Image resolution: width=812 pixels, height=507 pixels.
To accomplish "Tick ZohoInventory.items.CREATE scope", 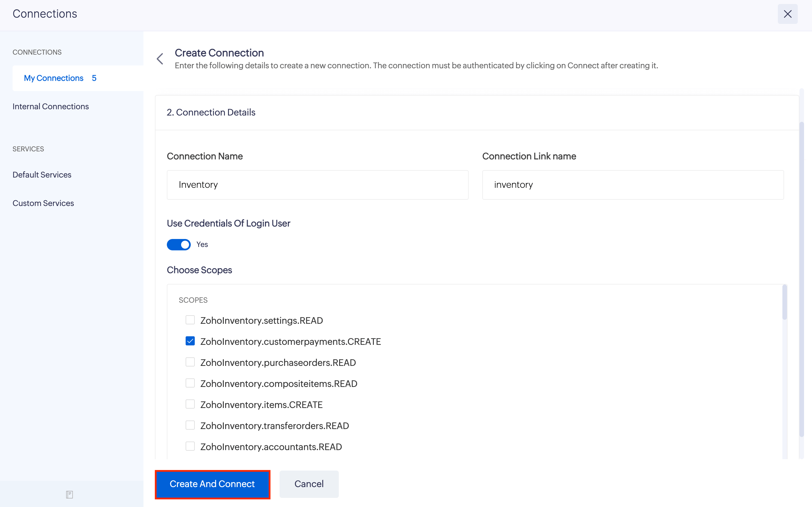I will 190,404.
